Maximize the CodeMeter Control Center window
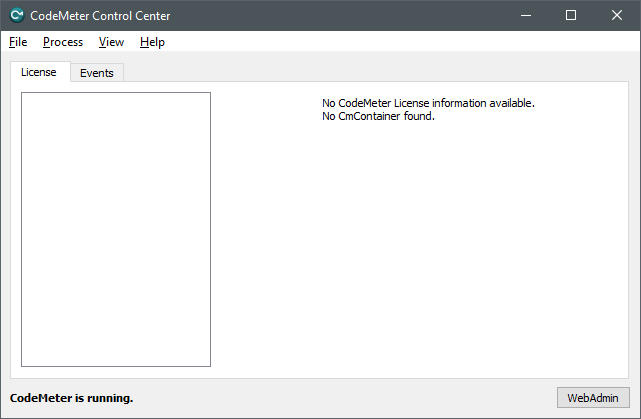Screen dimensions: 641x419 571,16
